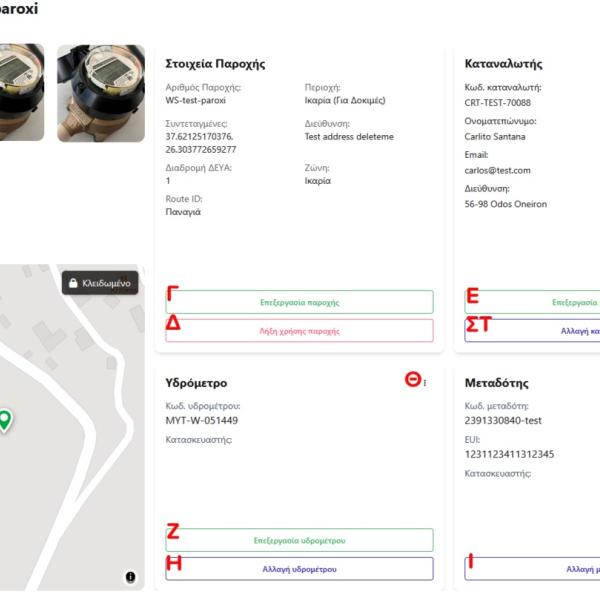Click the green location pin on map
The height and width of the screenshot is (600, 600).
click(5, 421)
